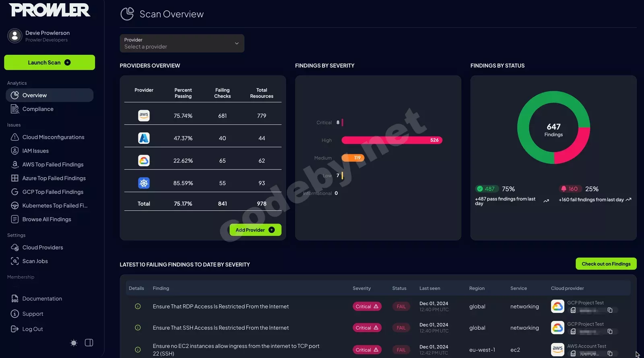Click the High severity bar (526)
The width and height of the screenshot is (644, 358).
point(392,140)
